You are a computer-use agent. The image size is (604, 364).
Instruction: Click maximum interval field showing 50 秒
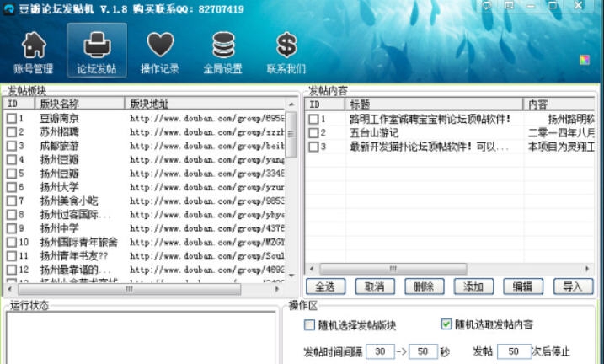click(x=423, y=351)
